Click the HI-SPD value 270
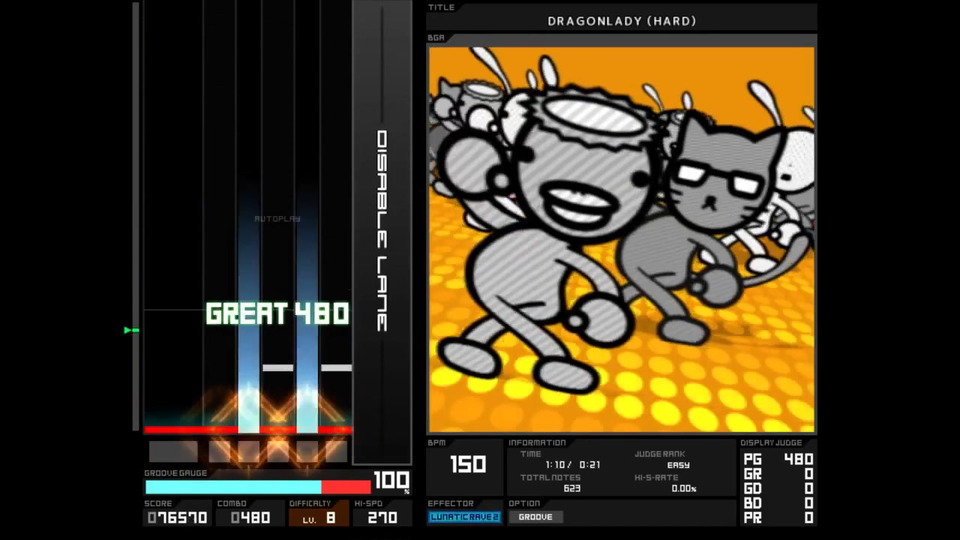 (x=383, y=518)
